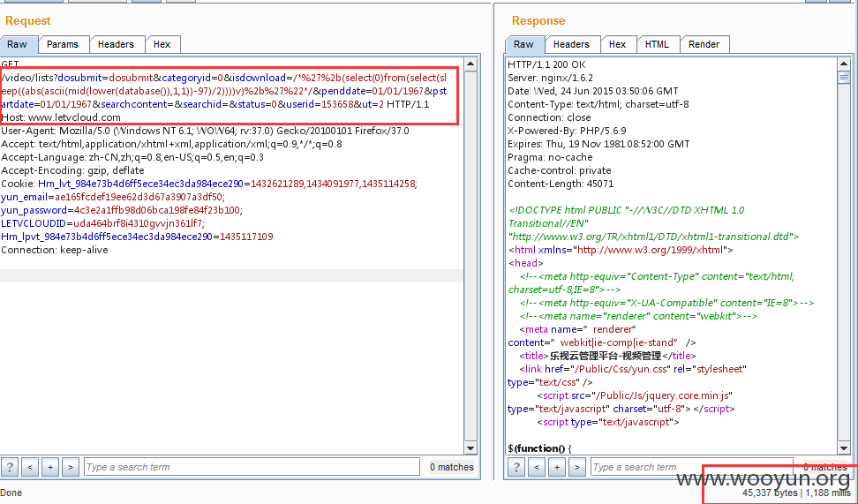The height and width of the screenshot is (504, 858).
Task: Click the request search '+' options button
Action: 50,467
